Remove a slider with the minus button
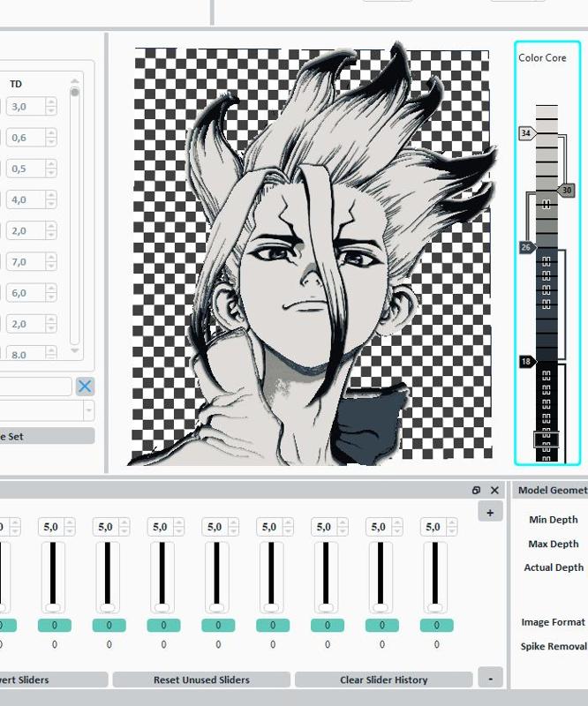 (490, 679)
